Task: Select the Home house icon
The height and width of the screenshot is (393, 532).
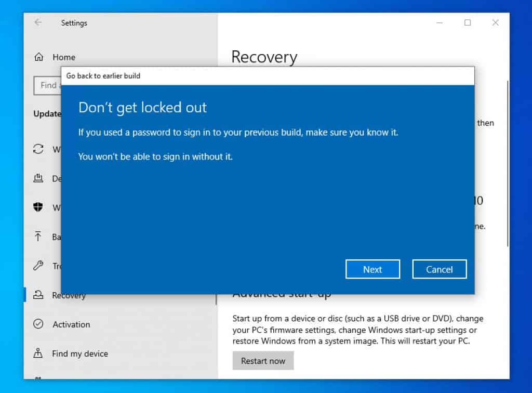Action: (38, 57)
